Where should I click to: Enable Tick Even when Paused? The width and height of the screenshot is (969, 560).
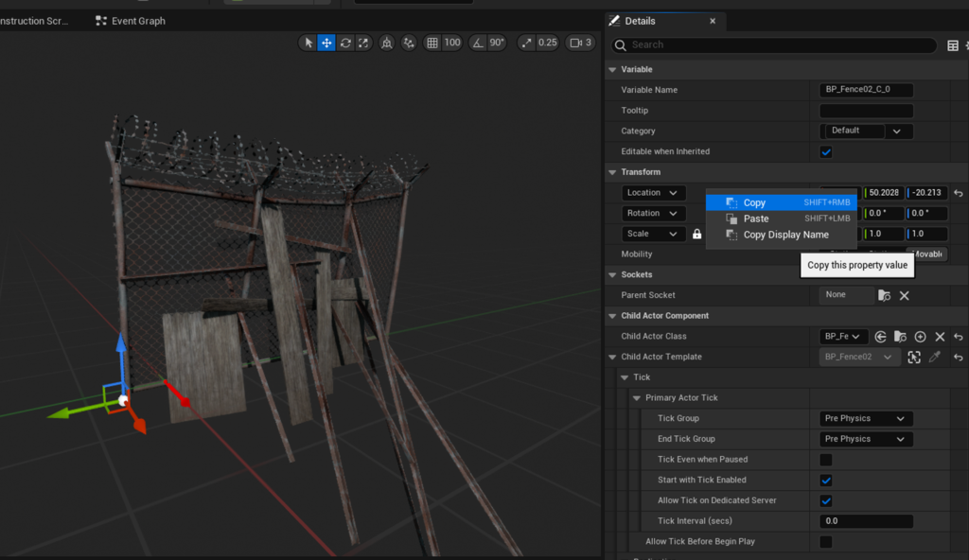point(826,460)
